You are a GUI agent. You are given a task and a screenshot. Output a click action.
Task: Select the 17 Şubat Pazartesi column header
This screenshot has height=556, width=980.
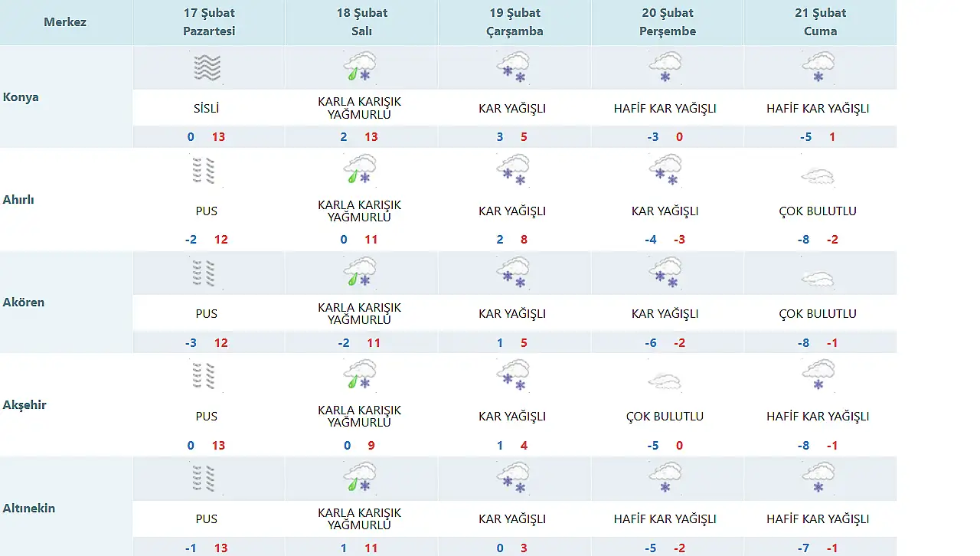(x=209, y=22)
